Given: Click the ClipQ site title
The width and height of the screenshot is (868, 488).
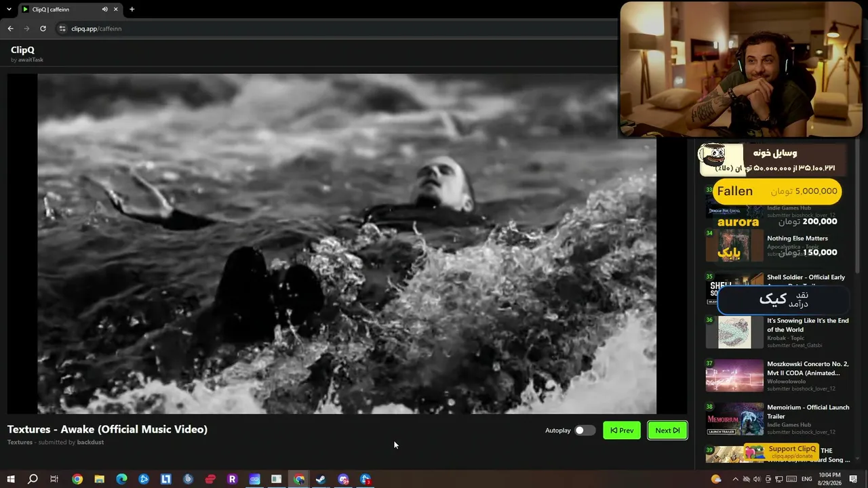Looking at the screenshot, I should point(22,49).
